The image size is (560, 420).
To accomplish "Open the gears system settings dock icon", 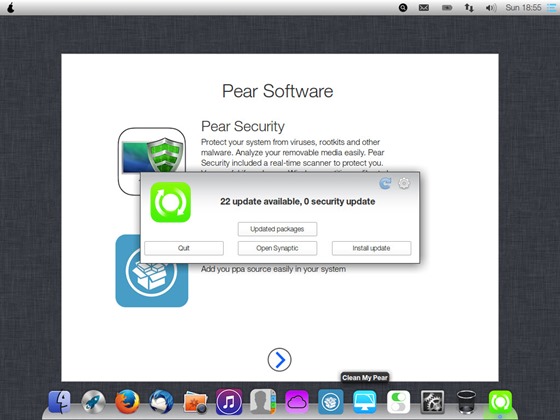I will 432,402.
